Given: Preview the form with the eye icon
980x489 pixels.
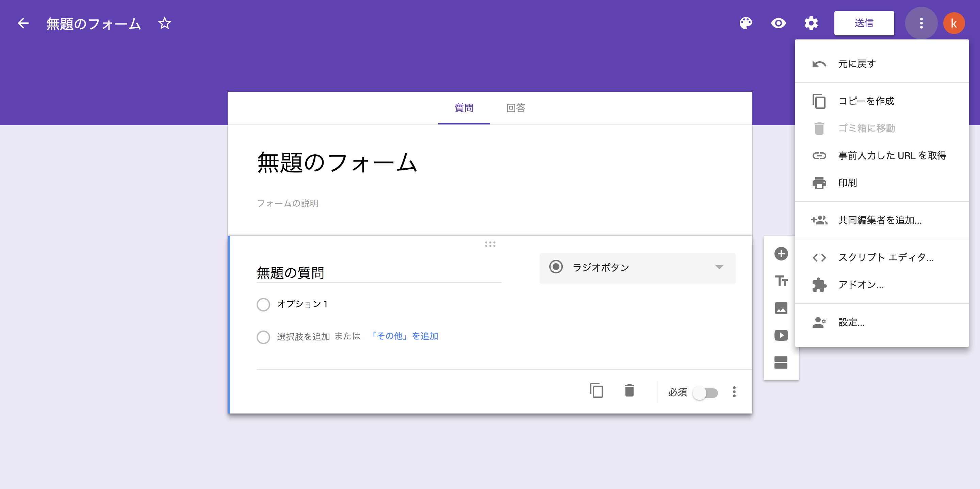Looking at the screenshot, I should point(778,23).
